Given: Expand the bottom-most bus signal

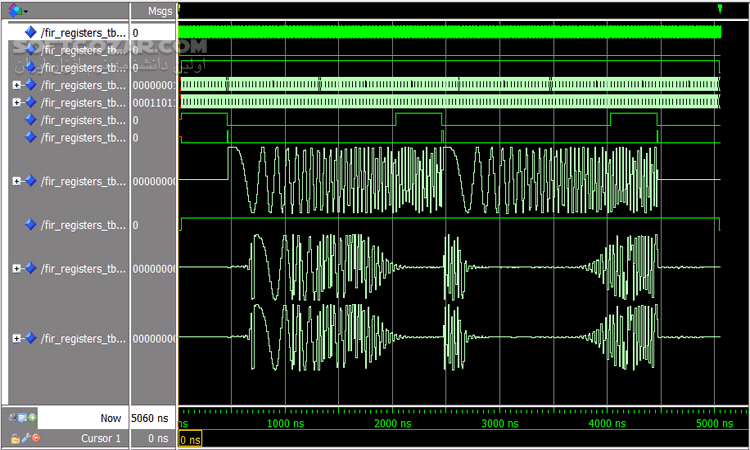Looking at the screenshot, I should 16,339.
